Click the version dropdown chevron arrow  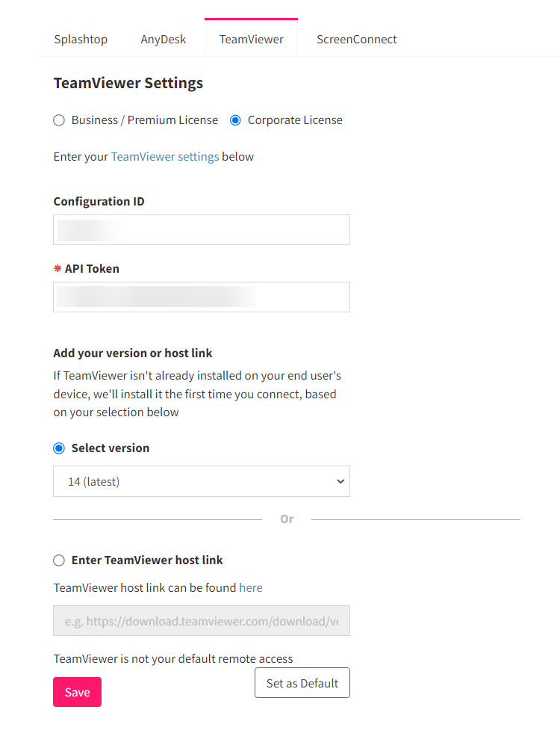[x=340, y=481]
